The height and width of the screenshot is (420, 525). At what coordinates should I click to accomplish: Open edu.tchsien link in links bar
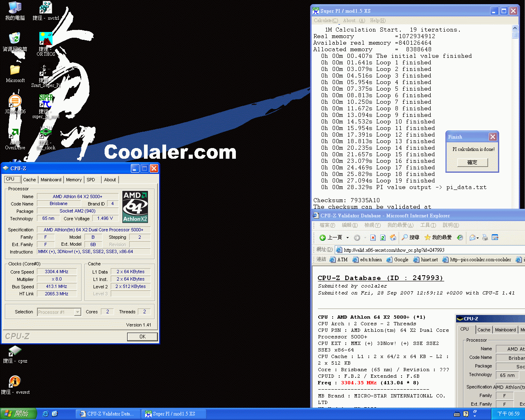tap(367, 260)
